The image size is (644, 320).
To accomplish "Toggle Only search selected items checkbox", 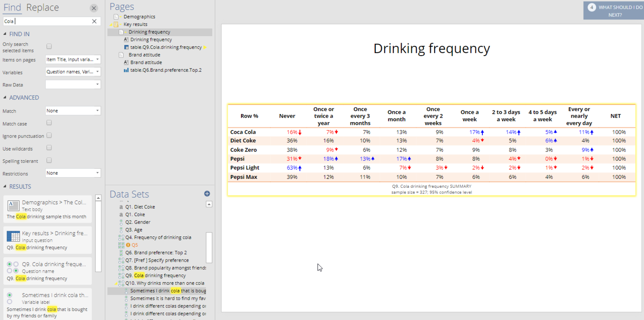I will (49, 47).
